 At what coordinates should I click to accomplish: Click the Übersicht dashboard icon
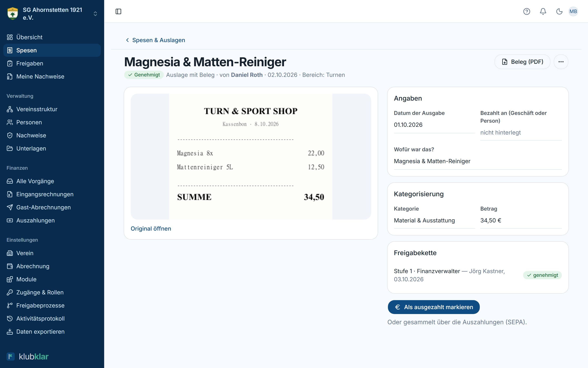pos(10,37)
